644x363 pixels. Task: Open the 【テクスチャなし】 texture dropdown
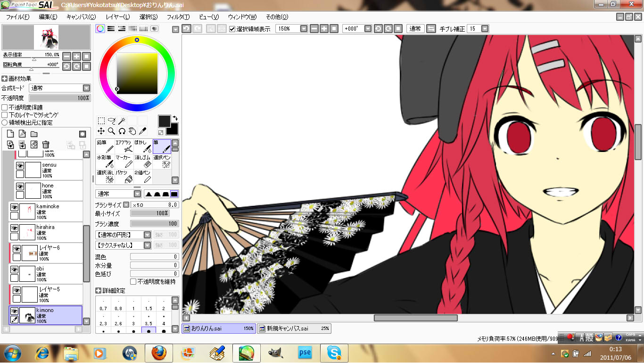pos(148,245)
